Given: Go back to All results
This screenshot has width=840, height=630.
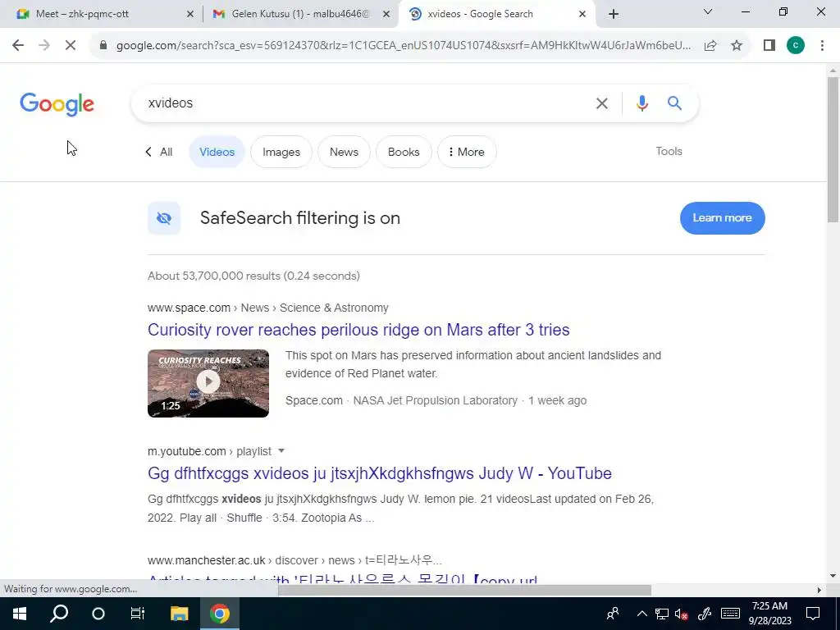Looking at the screenshot, I should [x=158, y=152].
